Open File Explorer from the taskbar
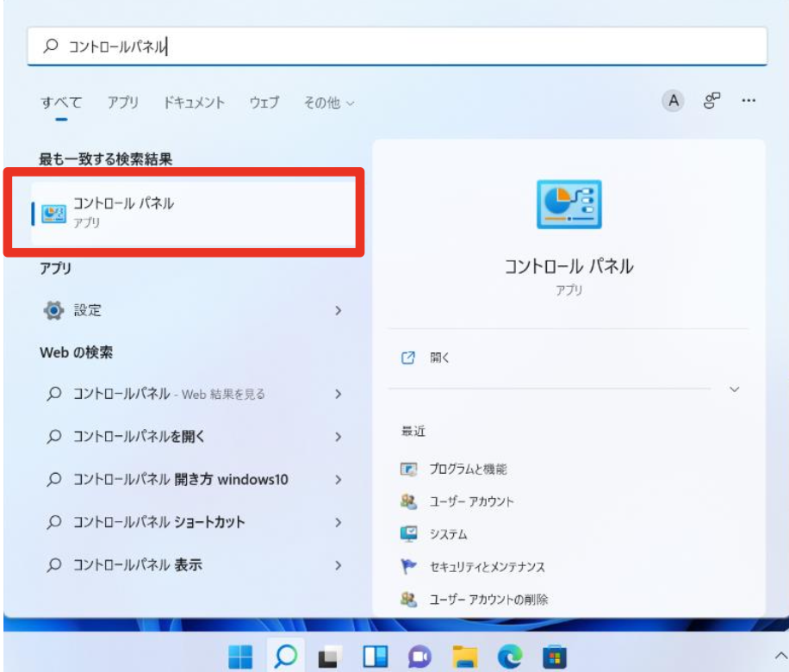The image size is (789, 672). click(464, 657)
